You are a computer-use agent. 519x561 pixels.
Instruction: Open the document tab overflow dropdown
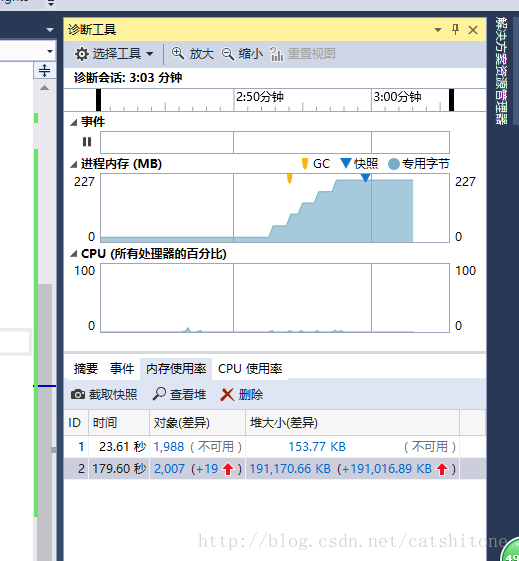coord(50,30)
